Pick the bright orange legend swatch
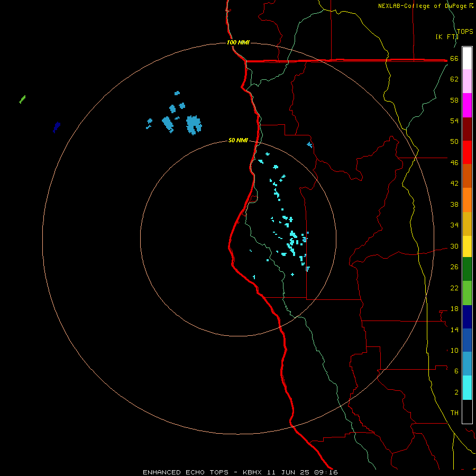The width and height of the screenshot is (476, 476). pyautogui.click(x=467, y=200)
